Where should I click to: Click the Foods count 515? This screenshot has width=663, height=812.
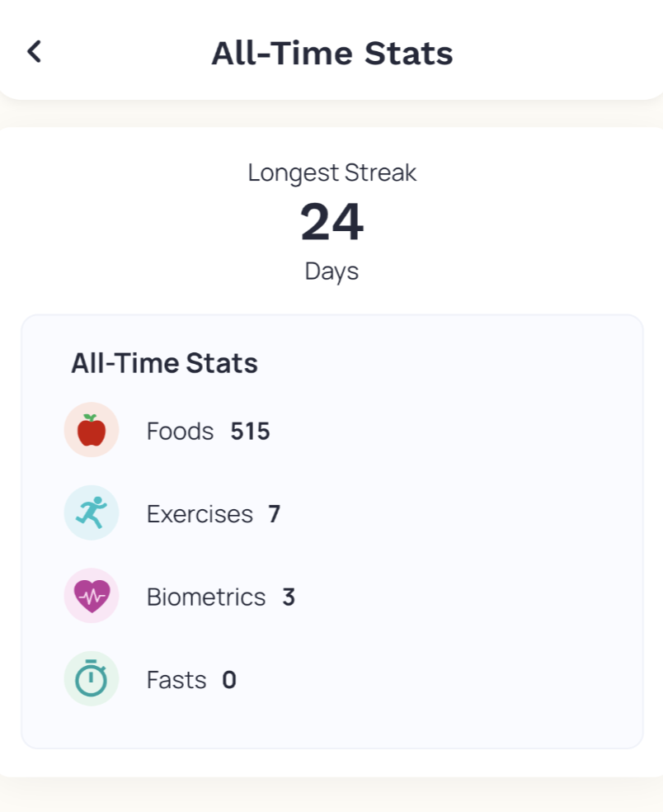[x=250, y=431]
